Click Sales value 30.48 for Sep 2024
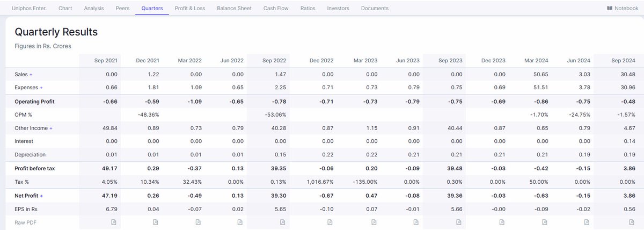The width and height of the screenshot is (644, 230). coord(627,74)
